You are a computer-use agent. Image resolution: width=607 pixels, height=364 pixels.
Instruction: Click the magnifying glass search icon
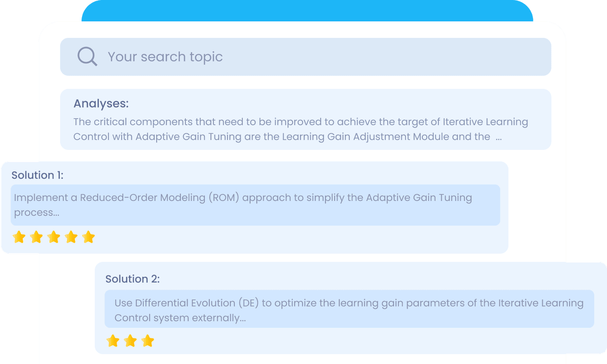pyautogui.click(x=87, y=57)
